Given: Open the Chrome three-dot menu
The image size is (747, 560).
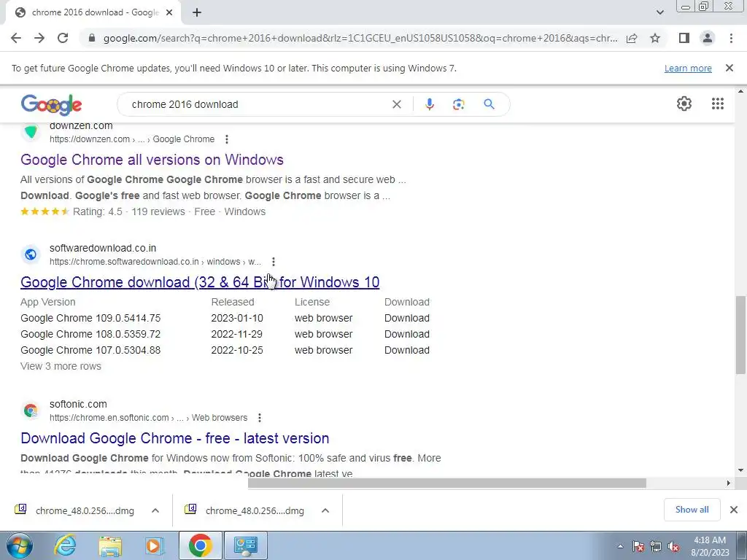Looking at the screenshot, I should coord(731,38).
